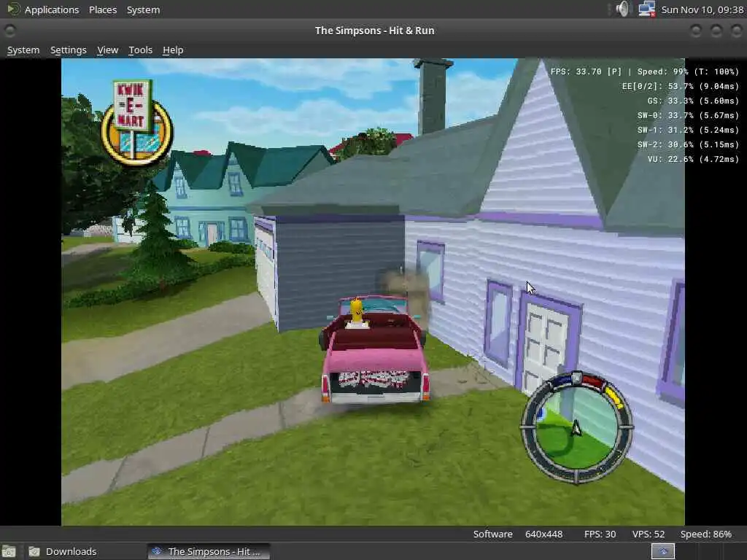Click the volume speaker icon
The image size is (747, 560).
[623, 9]
